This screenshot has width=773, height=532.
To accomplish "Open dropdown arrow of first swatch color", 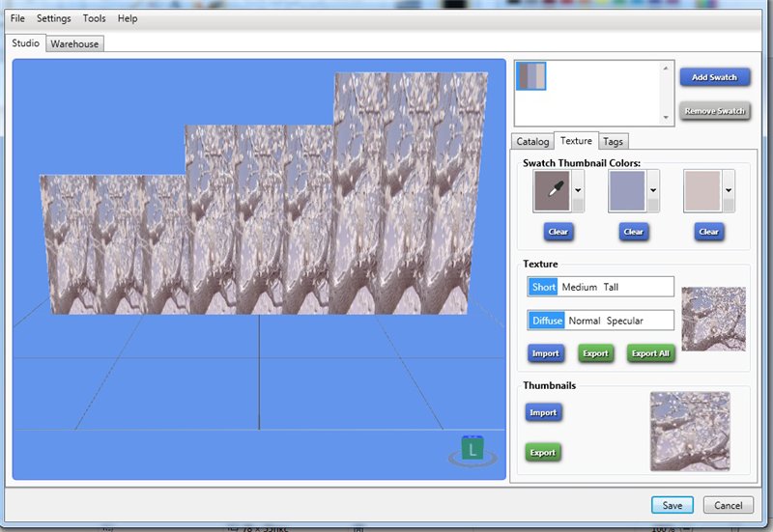I will click(x=578, y=191).
